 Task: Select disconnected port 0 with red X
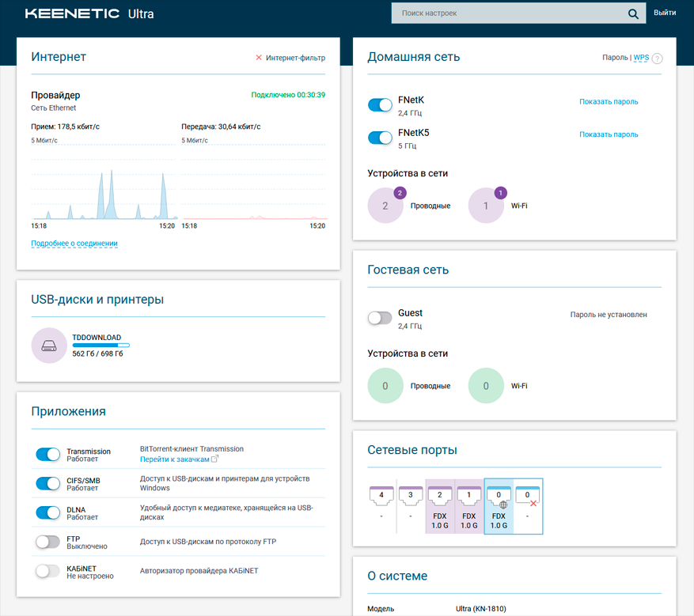(528, 496)
